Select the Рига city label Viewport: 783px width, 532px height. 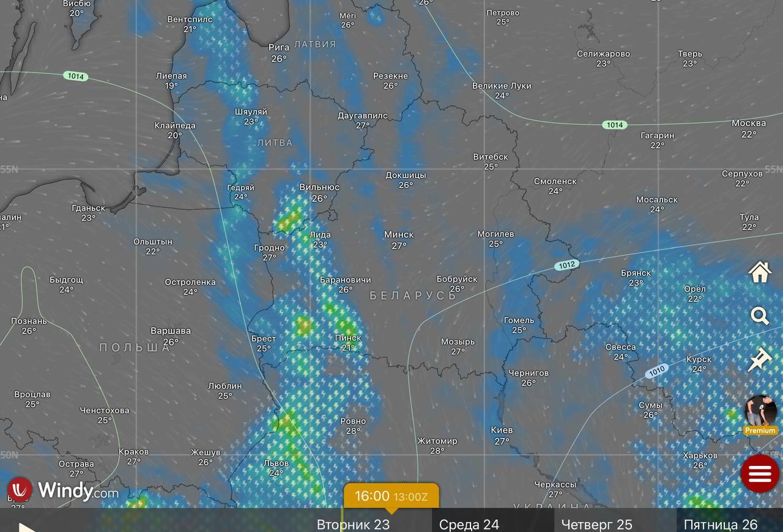(x=279, y=47)
